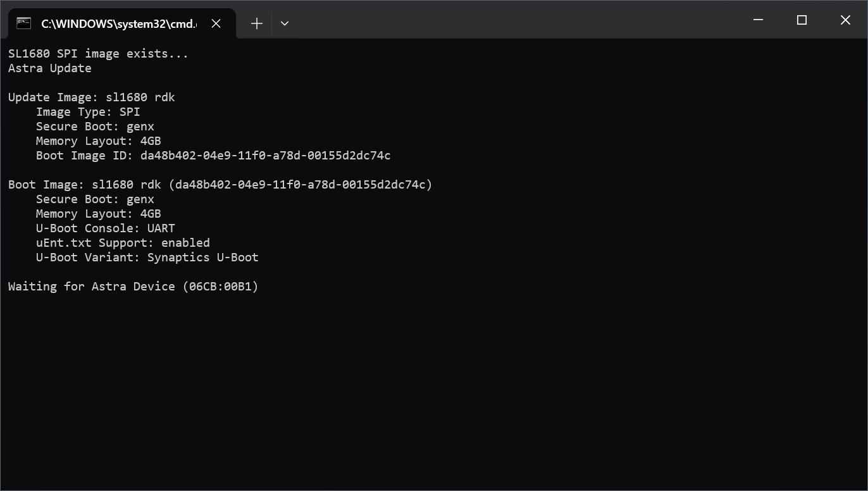The image size is (868, 491).
Task: Click the Update Image sl1680 rdk text
Action: click(x=91, y=97)
